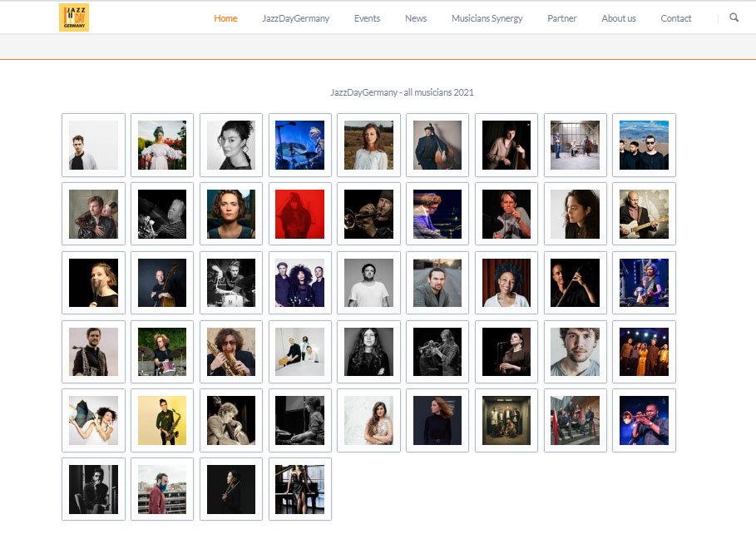Click the band on red staircase thumbnail

pyautogui.click(x=576, y=420)
